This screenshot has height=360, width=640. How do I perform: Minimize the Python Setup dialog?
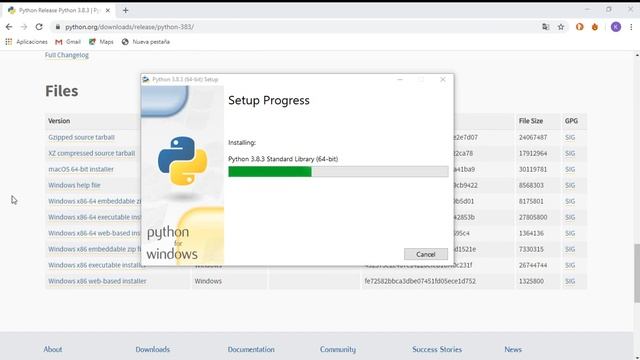[x=400, y=80]
